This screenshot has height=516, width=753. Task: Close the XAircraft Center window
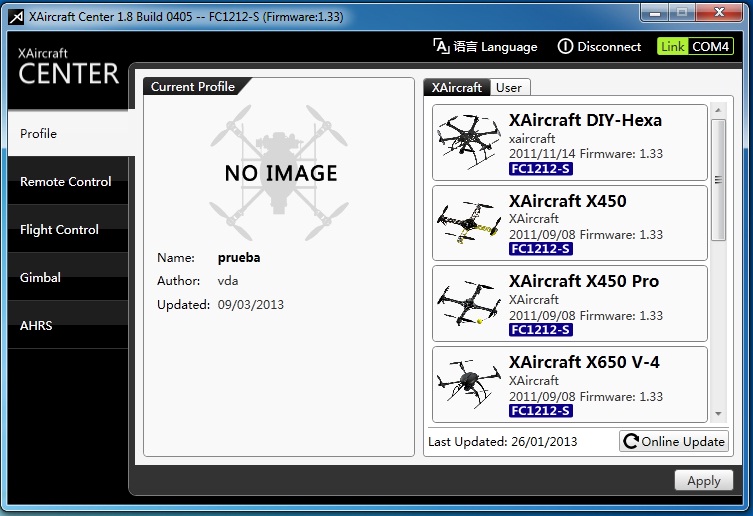[719, 13]
